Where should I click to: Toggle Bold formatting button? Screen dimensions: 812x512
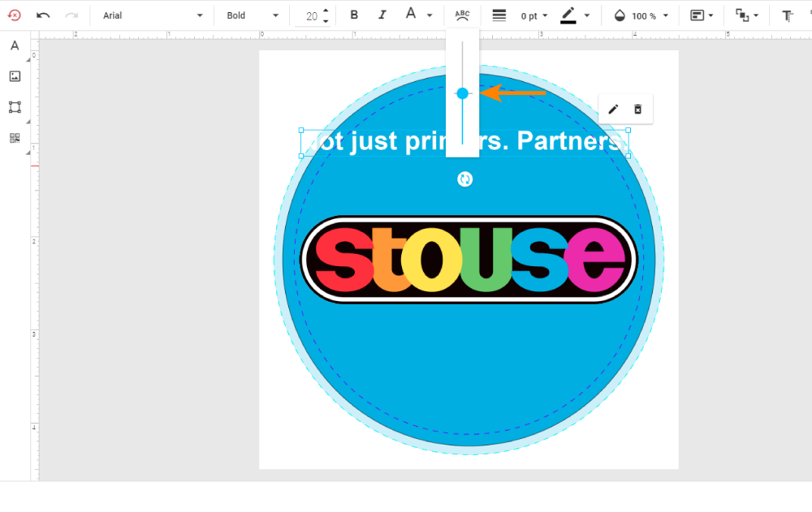click(353, 15)
